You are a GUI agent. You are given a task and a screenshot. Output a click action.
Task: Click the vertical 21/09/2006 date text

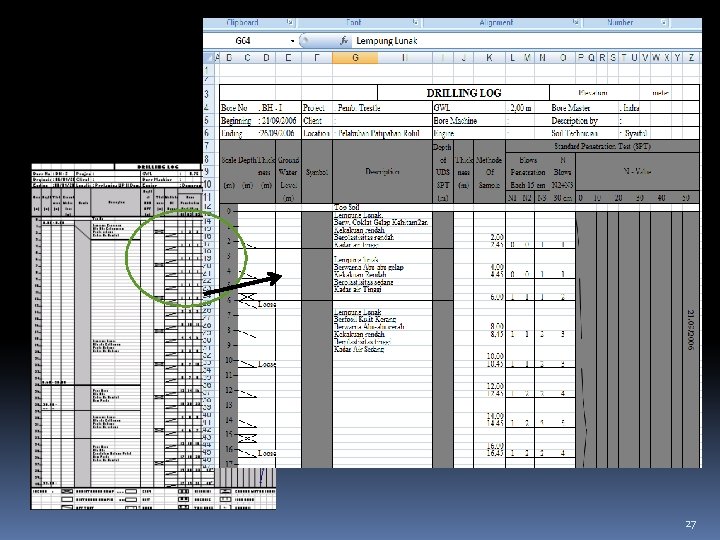pos(690,330)
